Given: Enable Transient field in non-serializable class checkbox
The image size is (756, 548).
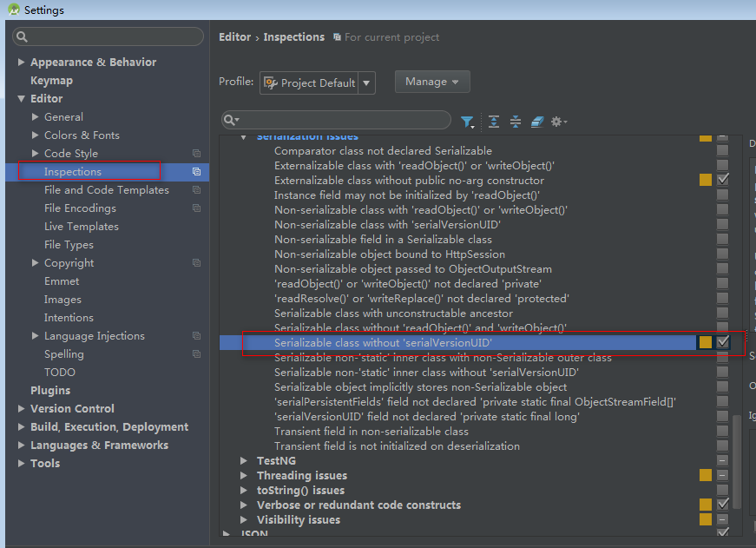Looking at the screenshot, I should (x=722, y=431).
